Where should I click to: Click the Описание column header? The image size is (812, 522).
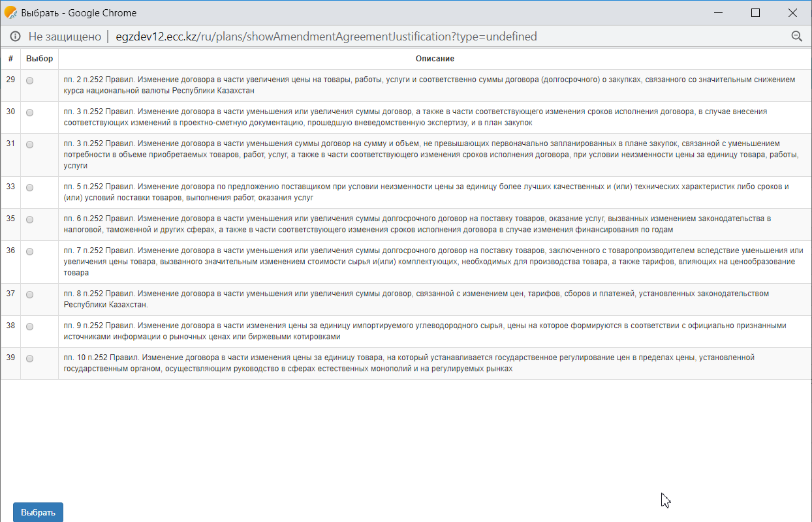coord(435,59)
